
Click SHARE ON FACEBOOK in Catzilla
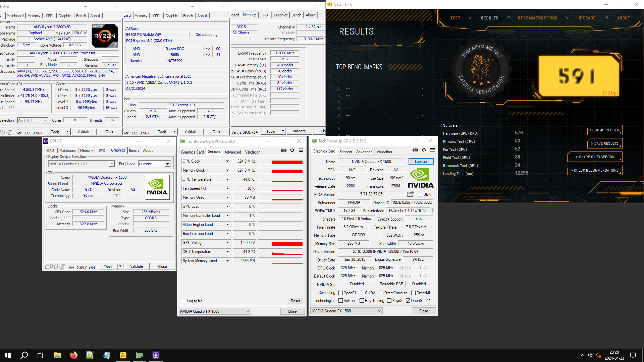pyautogui.click(x=595, y=157)
